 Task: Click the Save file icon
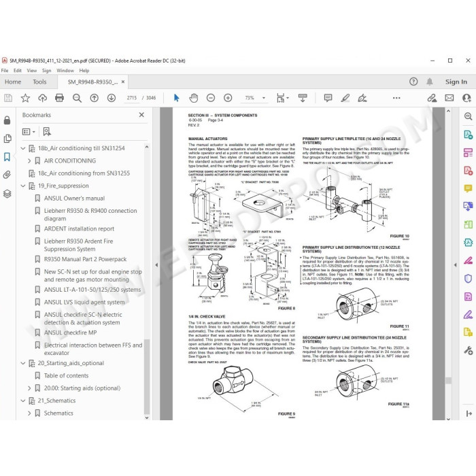coord(8,98)
